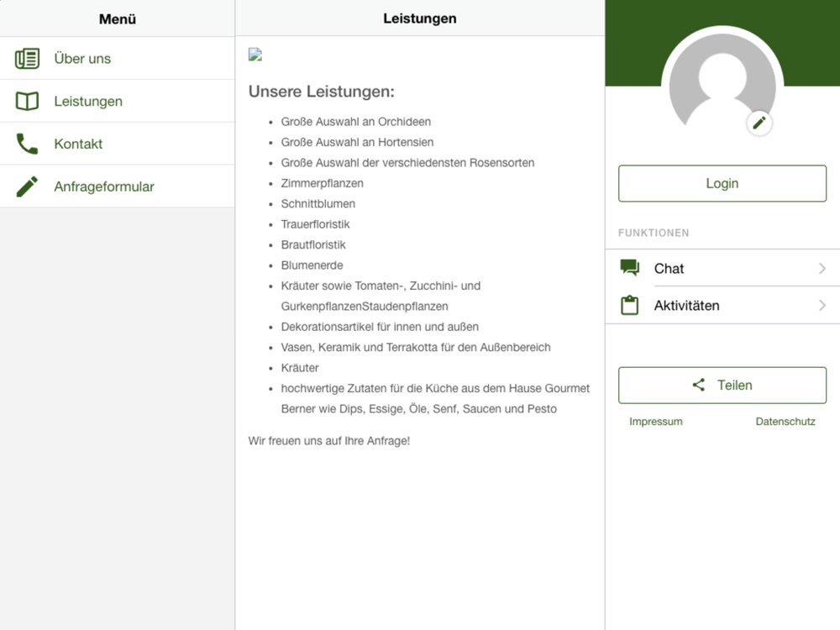Select Leistungen in the menu
The image size is (840, 630).
118,101
